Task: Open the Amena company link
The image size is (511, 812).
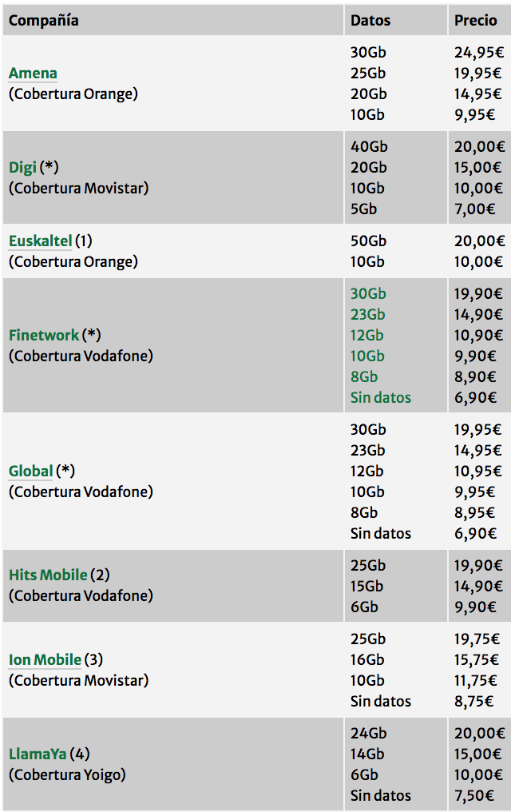Action: click(33, 74)
